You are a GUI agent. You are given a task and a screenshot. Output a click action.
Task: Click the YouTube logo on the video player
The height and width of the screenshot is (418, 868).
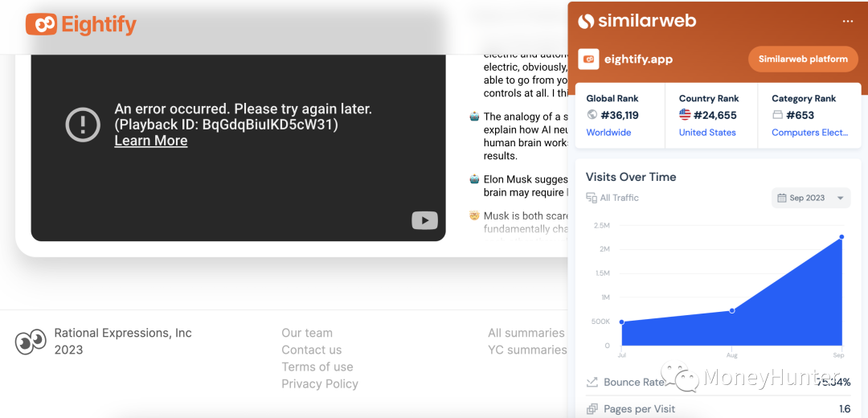424,220
